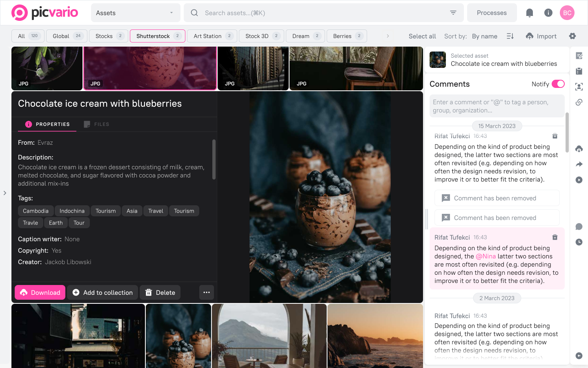
Task: Open face recognition icon in right sidebar
Action: click(x=579, y=87)
